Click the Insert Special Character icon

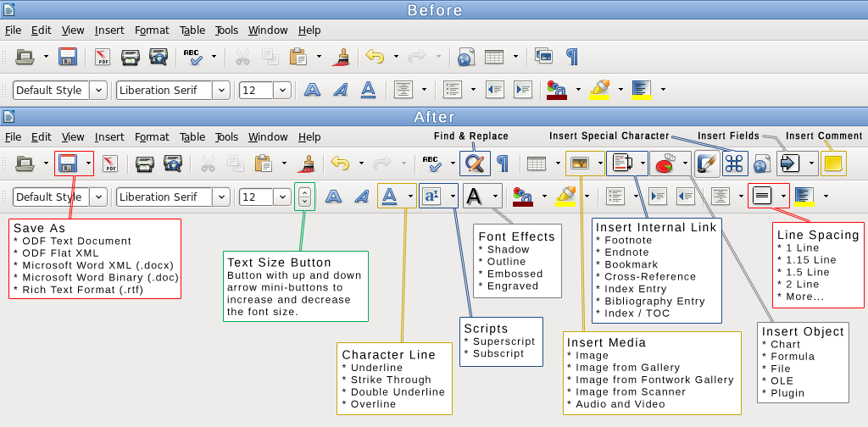point(734,163)
